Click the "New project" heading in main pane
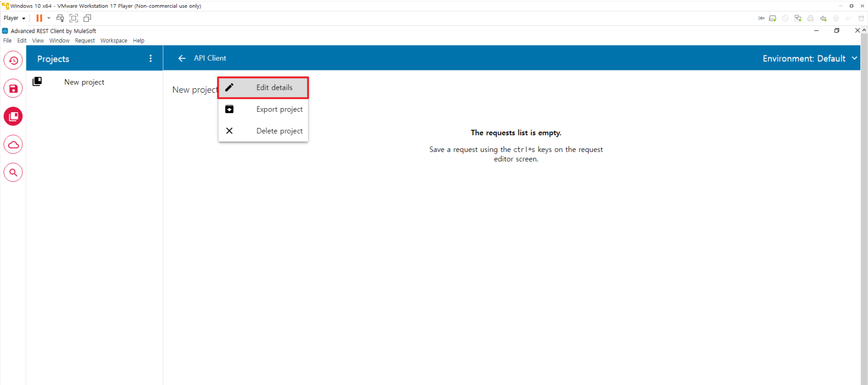 [195, 90]
